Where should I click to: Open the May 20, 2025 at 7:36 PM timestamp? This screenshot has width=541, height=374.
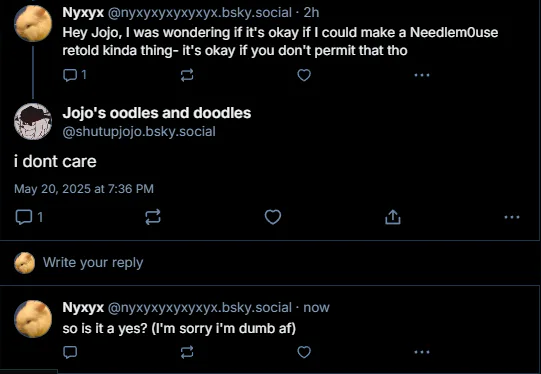point(84,189)
